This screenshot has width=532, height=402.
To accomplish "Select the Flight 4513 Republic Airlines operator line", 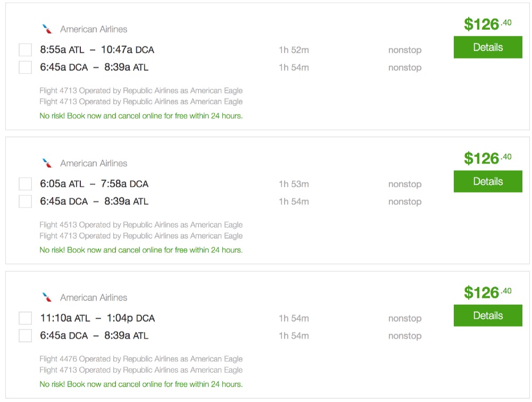I will [141, 224].
